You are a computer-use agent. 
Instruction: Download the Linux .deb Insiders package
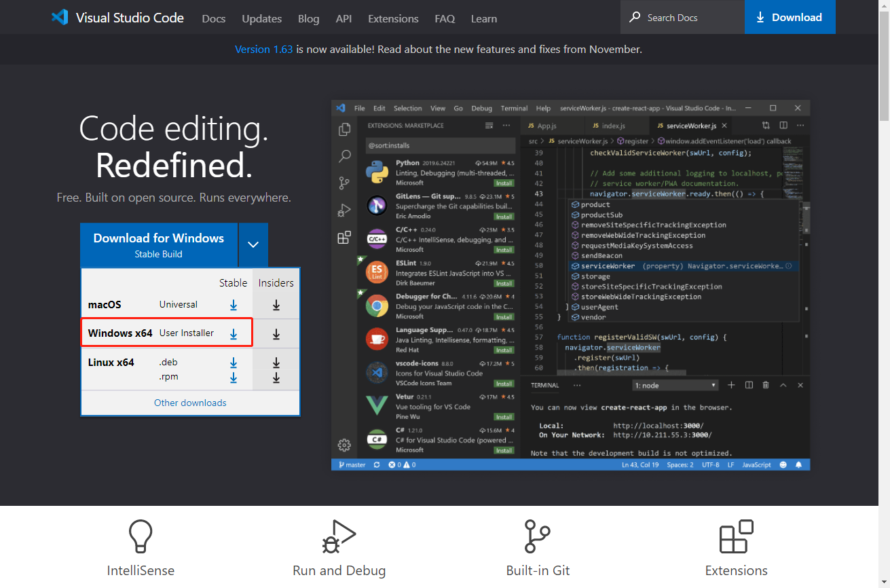pos(276,363)
